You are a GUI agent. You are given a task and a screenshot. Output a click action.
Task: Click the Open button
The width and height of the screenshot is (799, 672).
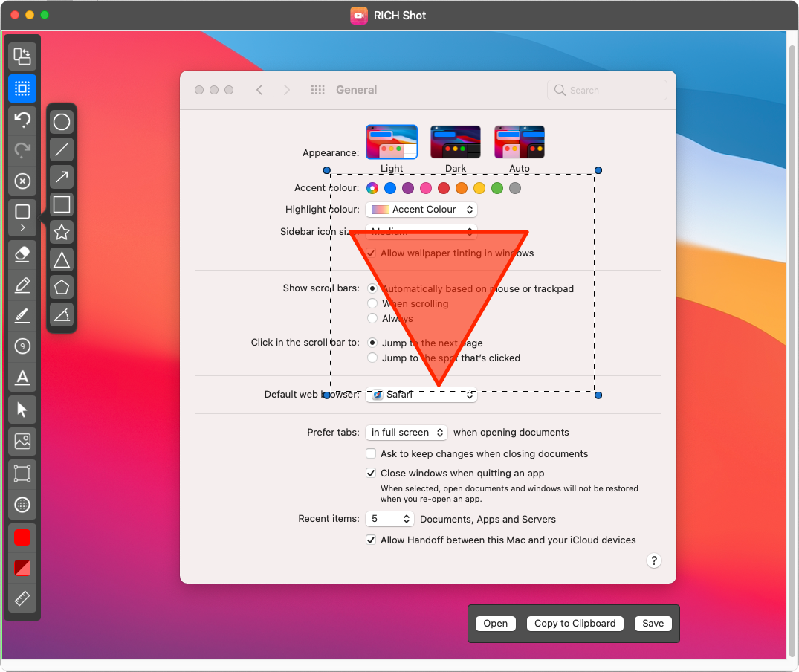(x=495, y=624)
